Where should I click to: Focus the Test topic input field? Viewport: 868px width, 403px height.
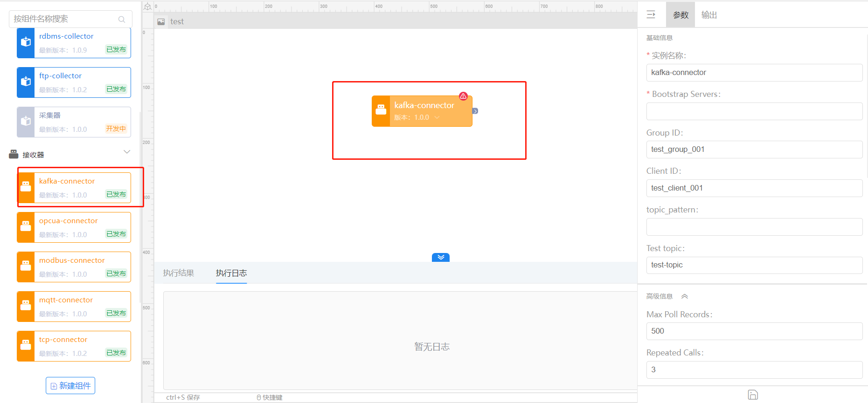[x=754, y=265]
